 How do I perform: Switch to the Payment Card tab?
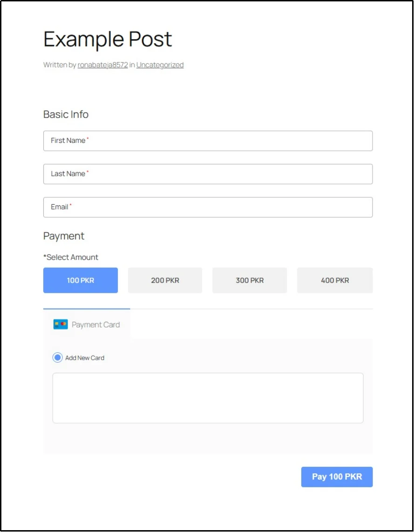(x=87, y=324)
